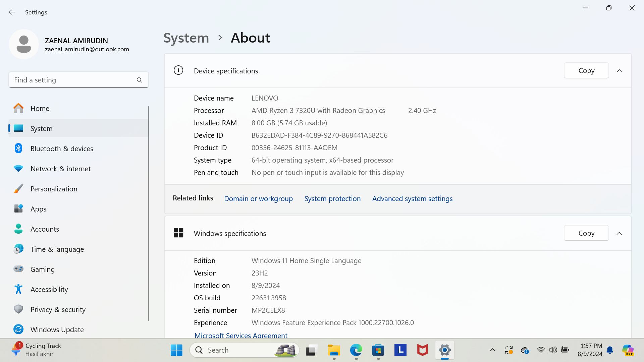Open the notification bell in system tray
Screen dimensions: 644x362
[610, 351]
